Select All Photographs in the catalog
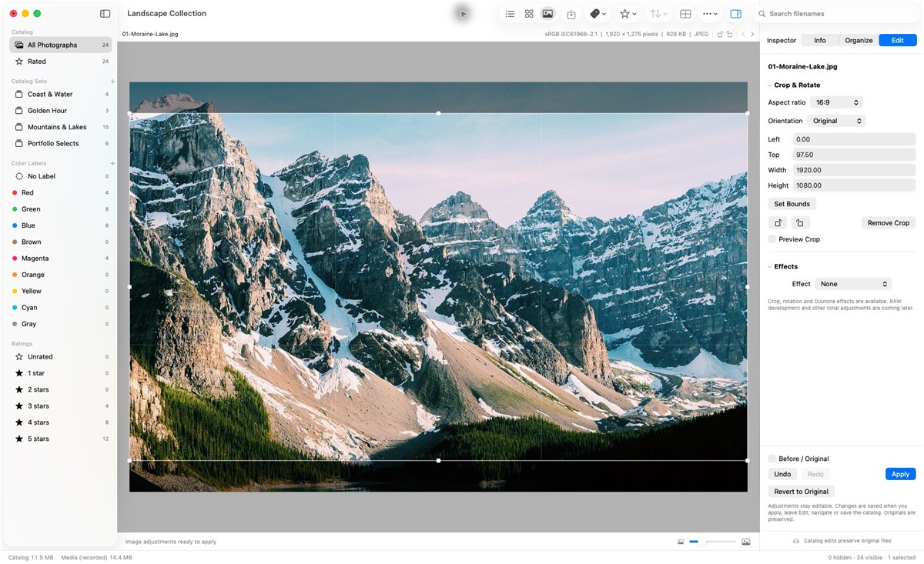 (61, 45)
